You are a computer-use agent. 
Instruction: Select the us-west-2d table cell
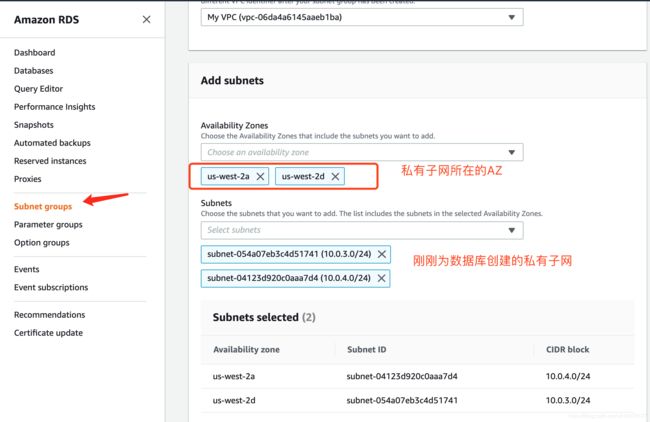coord(234,400)
